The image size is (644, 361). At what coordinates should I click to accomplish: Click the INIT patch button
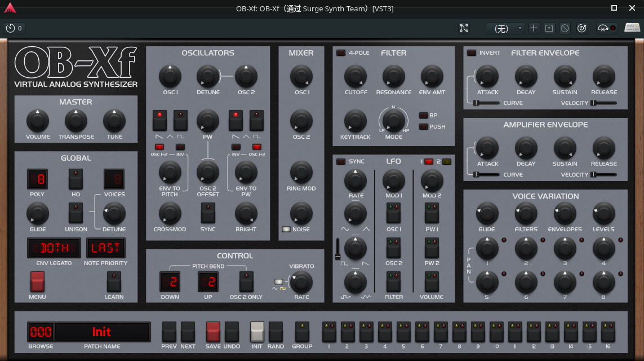point(257,332)
